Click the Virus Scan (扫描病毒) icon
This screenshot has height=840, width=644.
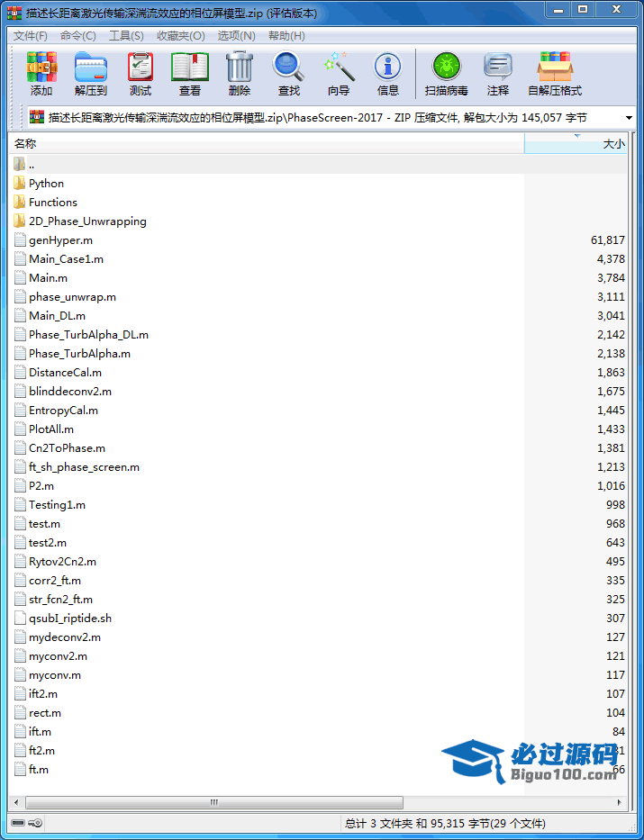(x=447, y=67)
